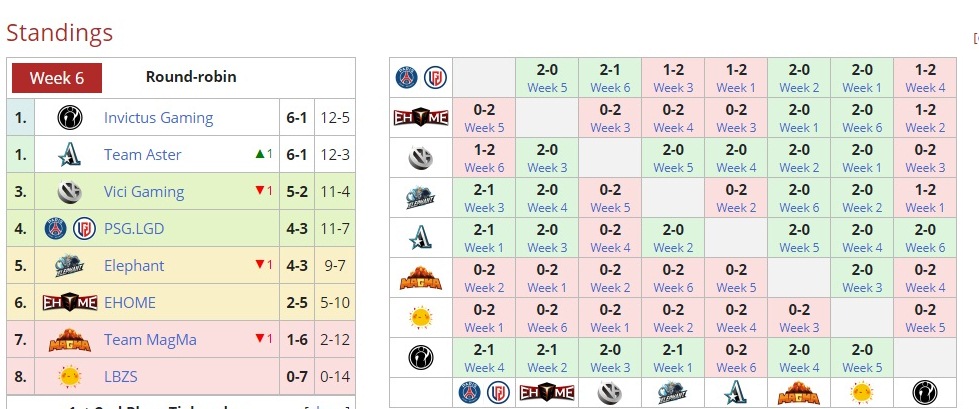Click EHOME logo in crosstable bottom row

(x=547, y=393)
